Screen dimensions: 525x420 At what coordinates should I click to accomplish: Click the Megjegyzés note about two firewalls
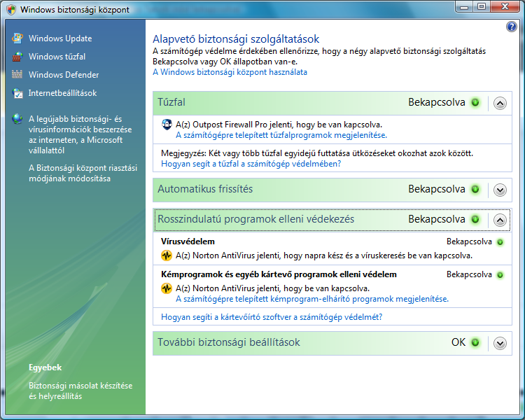click(x=317, y=153)
